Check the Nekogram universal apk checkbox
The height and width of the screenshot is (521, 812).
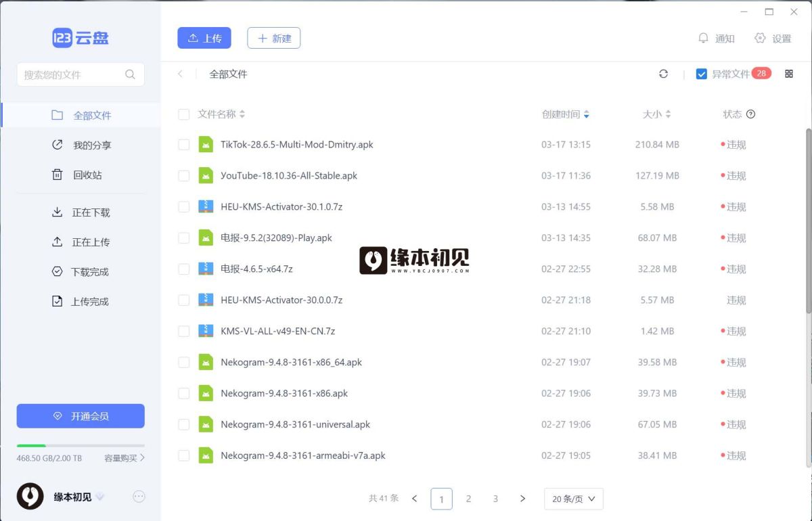coord(183,424)
